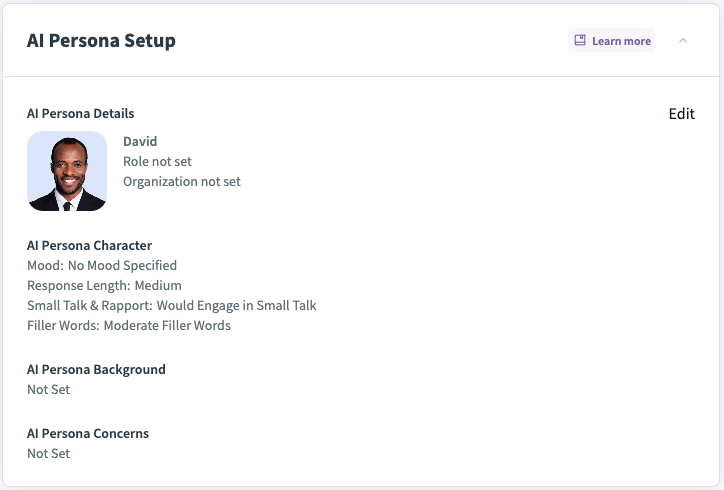The image size is (724, 490).
Task: Open the Learn more link
Action: [621, 41]
